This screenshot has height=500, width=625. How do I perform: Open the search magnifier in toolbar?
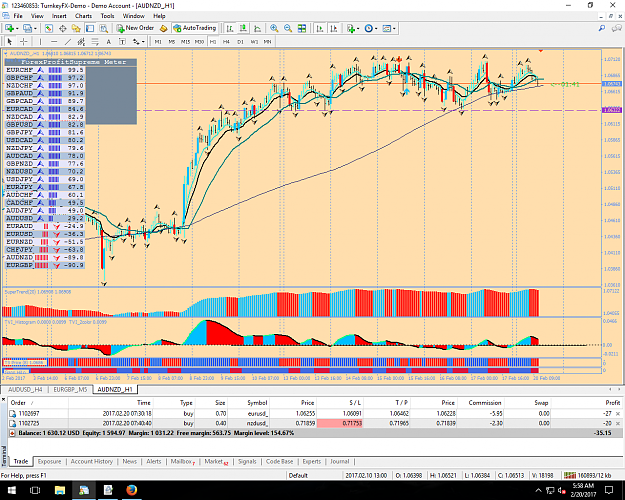tap(602, 28)
